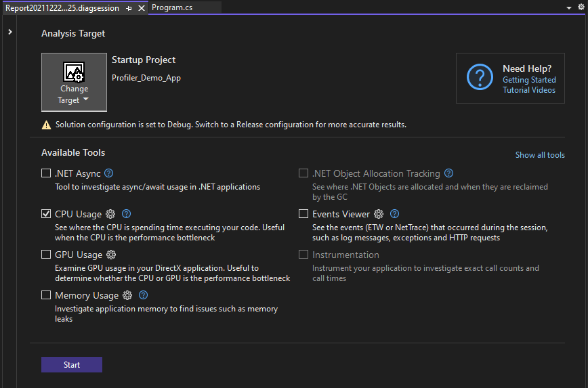Enable the .NET Async checkbox

[46, 173]
